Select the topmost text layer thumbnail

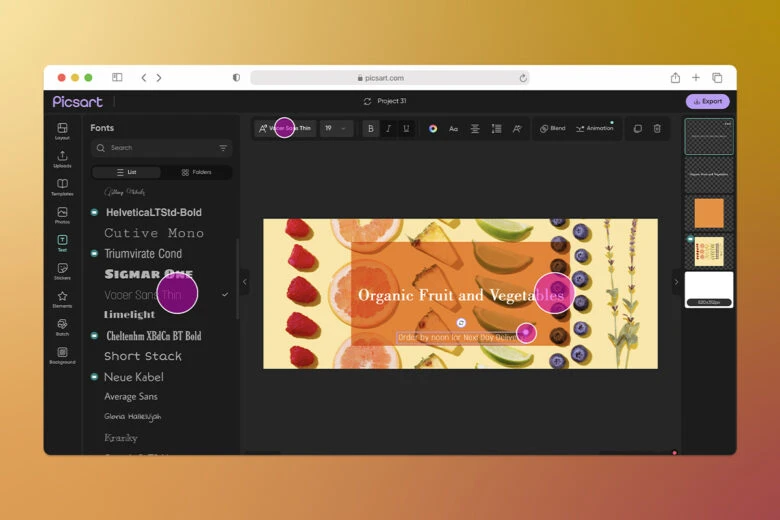click(709, 136)
